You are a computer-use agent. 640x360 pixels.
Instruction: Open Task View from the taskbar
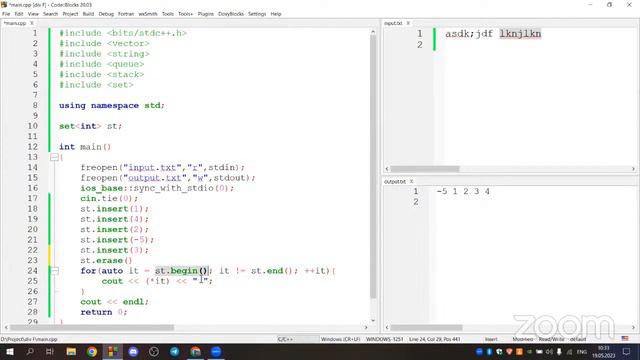click(x=50, y=351)
